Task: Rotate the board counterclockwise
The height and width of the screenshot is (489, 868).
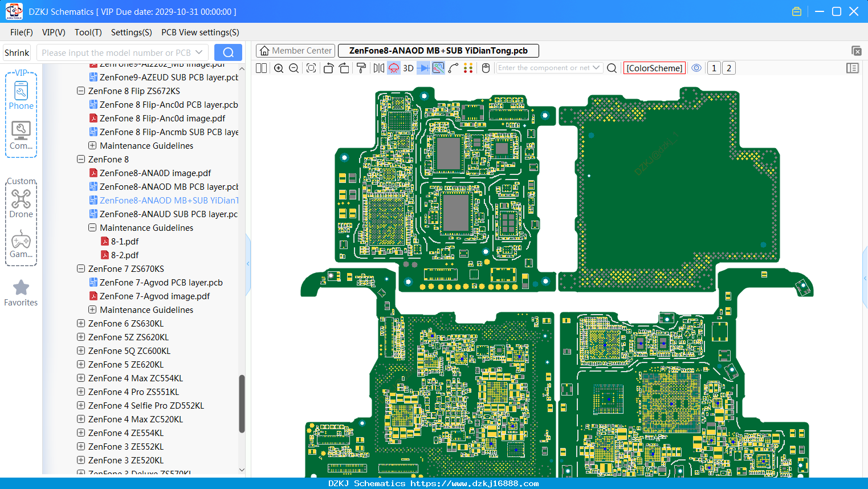Action: [328, 68]
